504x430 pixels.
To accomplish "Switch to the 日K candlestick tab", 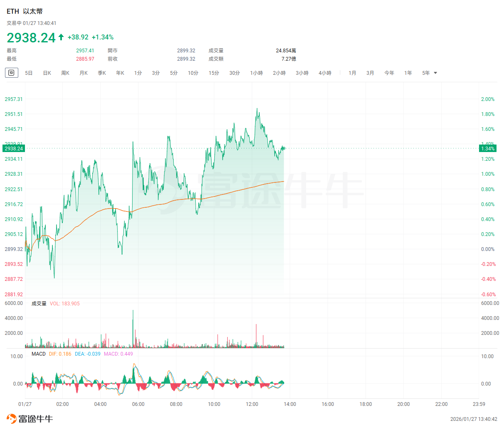I will click(47, 73).
